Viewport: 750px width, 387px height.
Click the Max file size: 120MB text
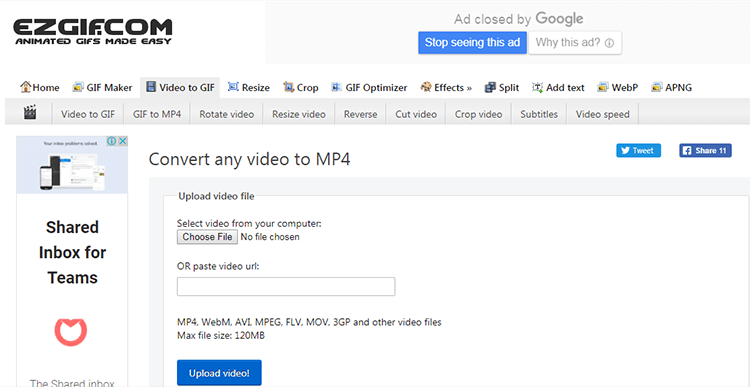221,335
